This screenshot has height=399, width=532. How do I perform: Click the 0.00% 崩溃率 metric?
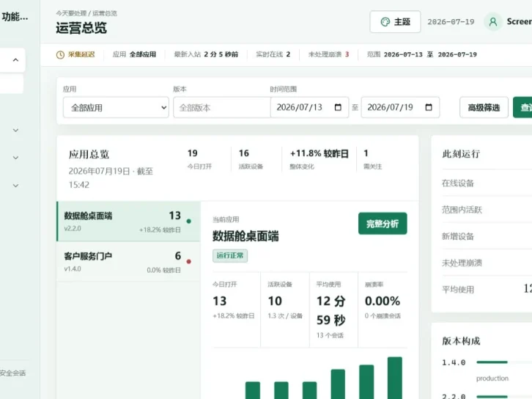point(383,301)
